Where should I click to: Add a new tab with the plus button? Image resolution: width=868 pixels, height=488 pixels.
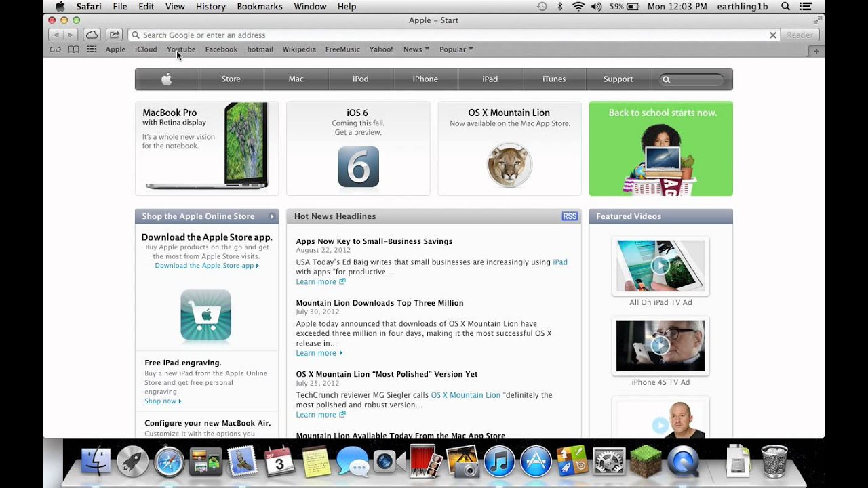(816, 51)
